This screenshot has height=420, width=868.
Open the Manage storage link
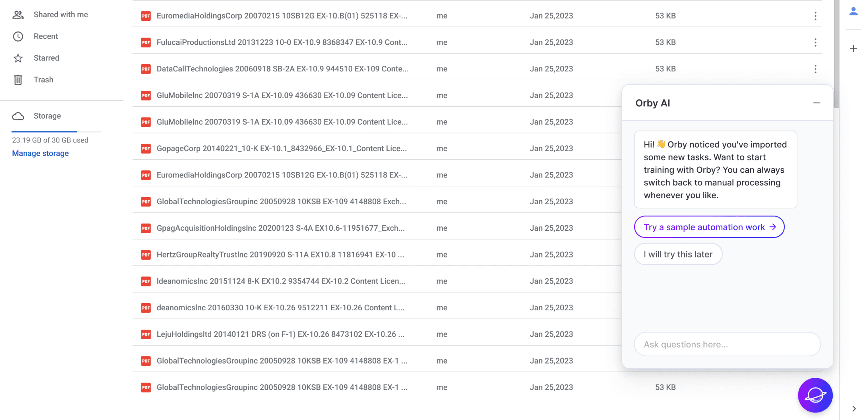point(40,153)
